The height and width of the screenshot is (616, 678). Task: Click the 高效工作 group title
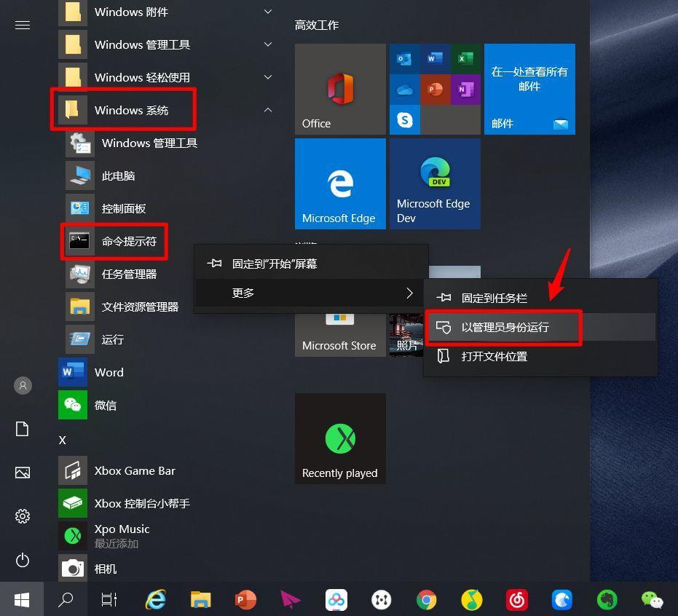(x=317, y=25)
